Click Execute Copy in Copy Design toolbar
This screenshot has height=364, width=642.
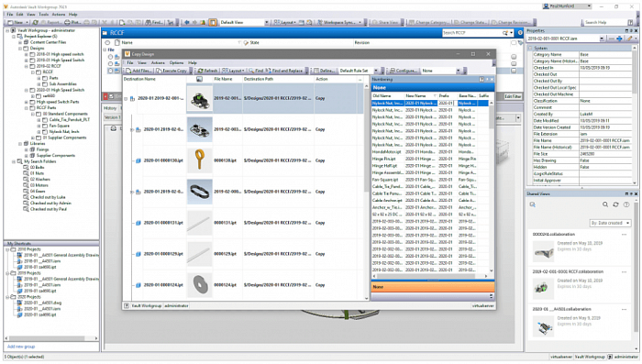coord(172,71)
